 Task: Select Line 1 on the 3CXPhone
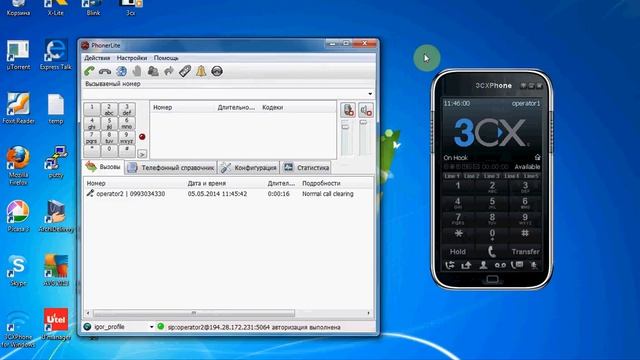[452, 176]
